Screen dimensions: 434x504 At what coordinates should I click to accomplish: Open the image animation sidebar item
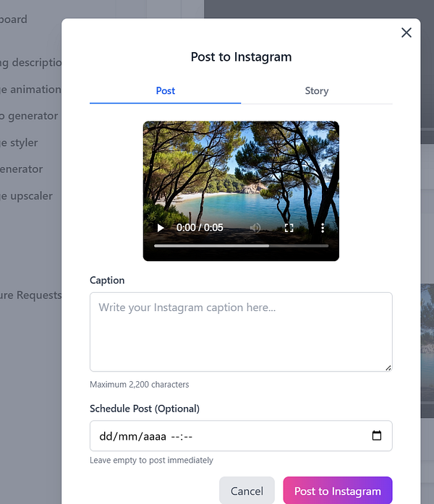click(30, 90)
